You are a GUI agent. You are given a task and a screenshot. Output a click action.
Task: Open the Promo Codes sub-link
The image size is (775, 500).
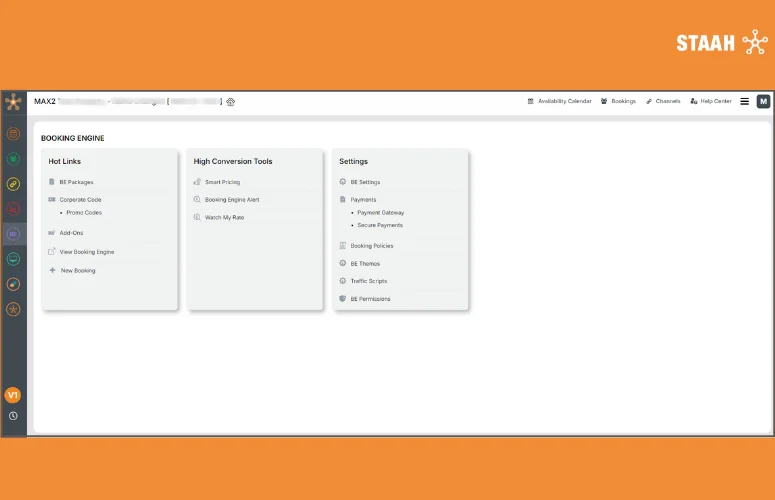pos(84,212)
